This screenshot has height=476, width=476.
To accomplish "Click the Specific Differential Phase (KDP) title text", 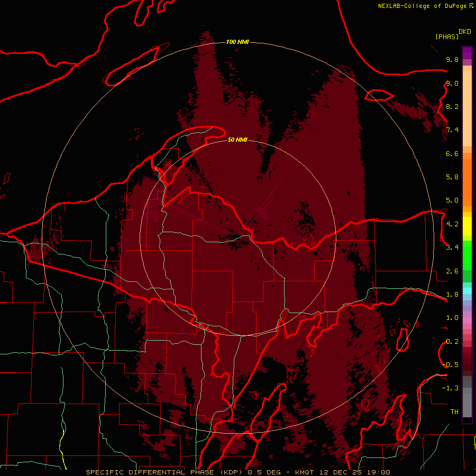I will pos(165,472).
